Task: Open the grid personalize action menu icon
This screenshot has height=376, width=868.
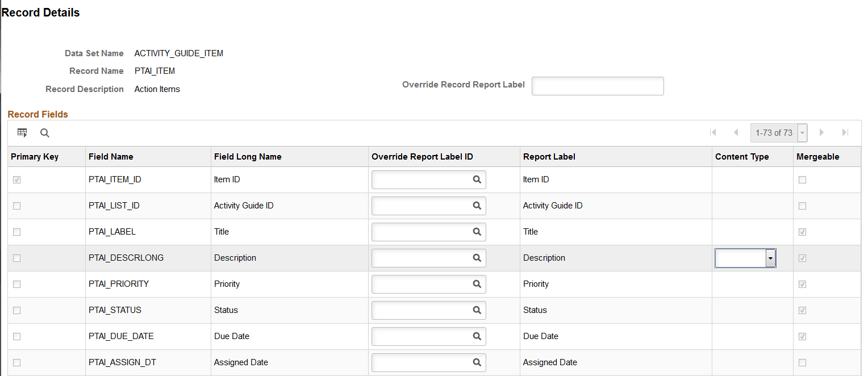Action: click(22, 132)
